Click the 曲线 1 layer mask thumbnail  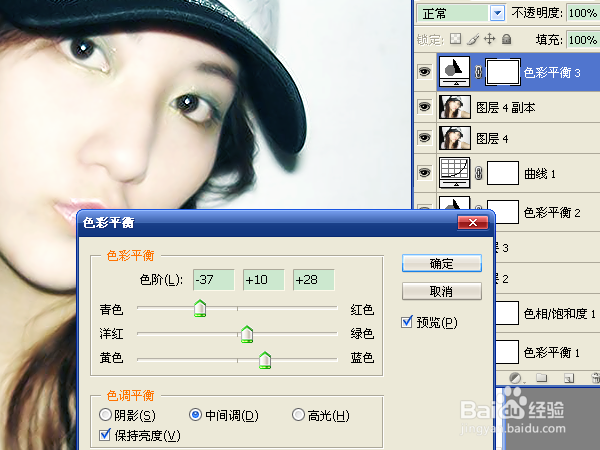pos(503,173)
